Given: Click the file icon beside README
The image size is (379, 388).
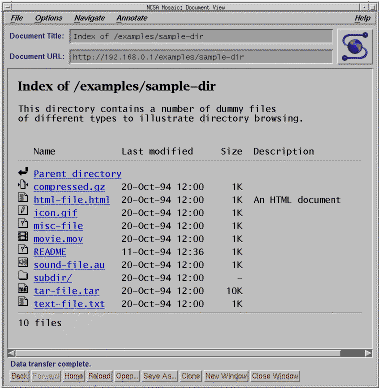Looking at the screenshot, I should point(23,250).
